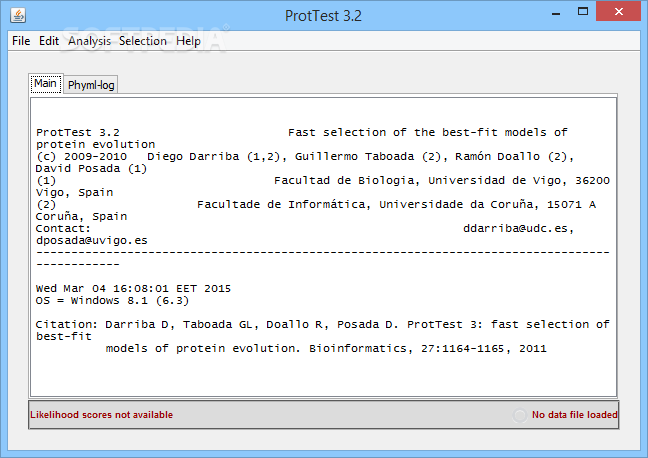Click the ProtTest 3.2 window title

click(323, 16)
